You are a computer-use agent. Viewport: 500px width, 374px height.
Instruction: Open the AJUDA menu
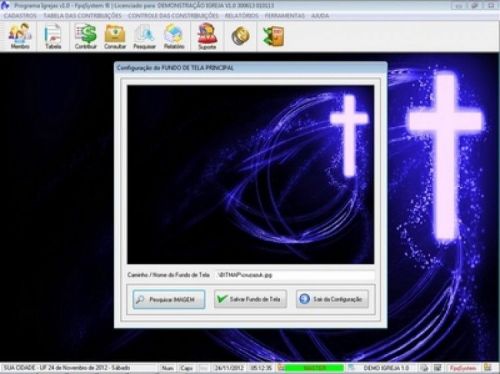pos(320,16)
